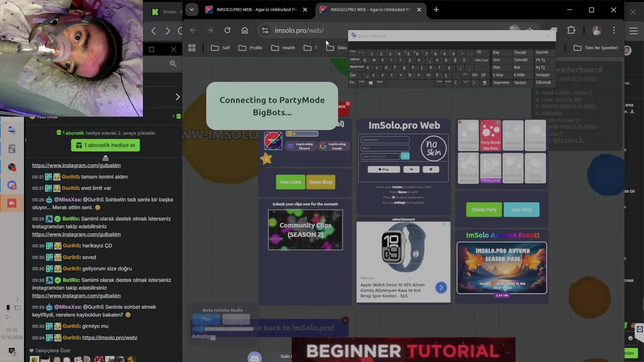
Task: Open the red icon in left sidebar
Action: click(x=12, y=203)
